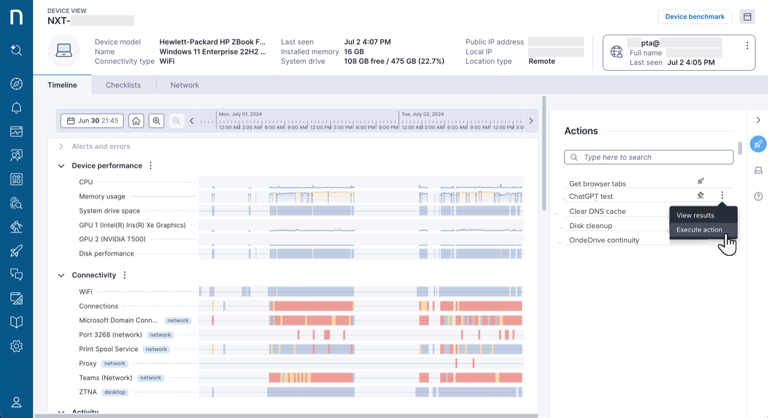Open the alerts bell in sidebar
This screenshot has width=768, height=418.
coord(16,108)
